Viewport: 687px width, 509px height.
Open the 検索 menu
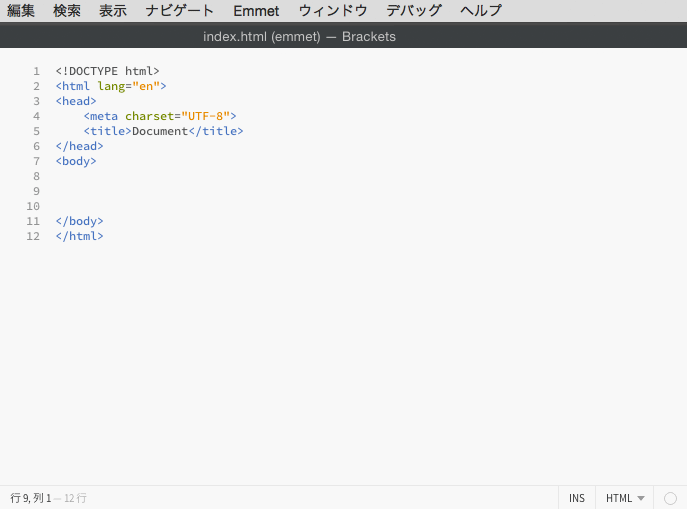67,11
